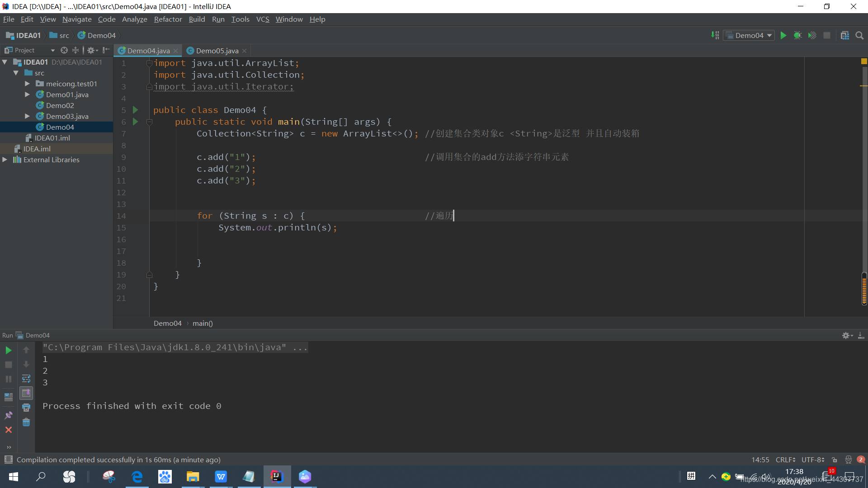
Task: Toggle fold marker at main method line 6
Action: coord(149,122)
